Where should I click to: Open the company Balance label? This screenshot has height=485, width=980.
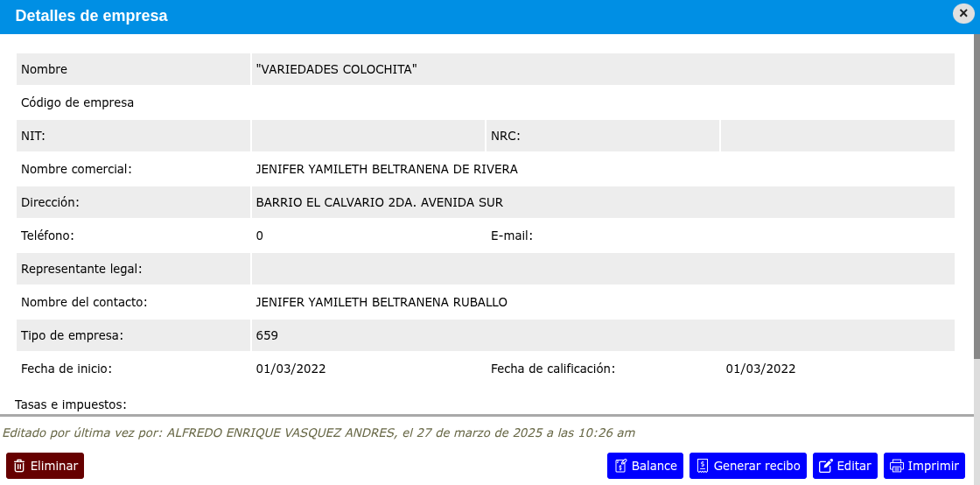click(x=654, y=466)
